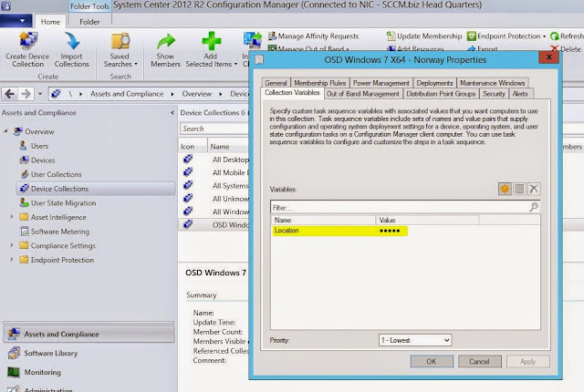Click the Forward navigation arrow
Viewport: 584px width, 392px height.
click(26, 94)
